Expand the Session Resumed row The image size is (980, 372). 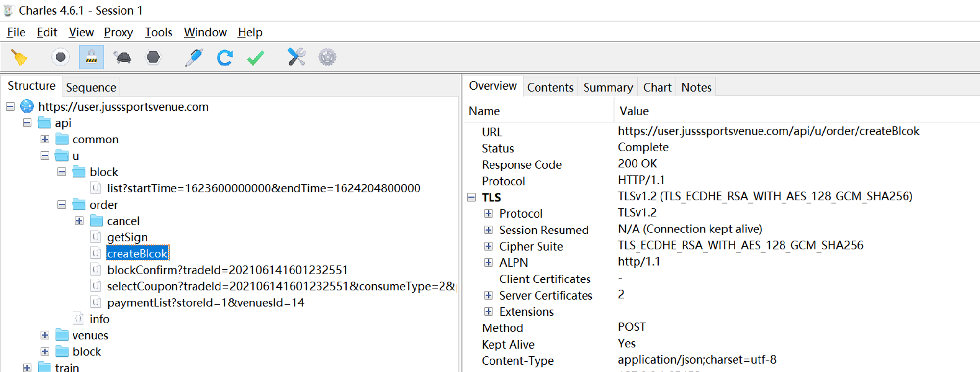point(489,230)
